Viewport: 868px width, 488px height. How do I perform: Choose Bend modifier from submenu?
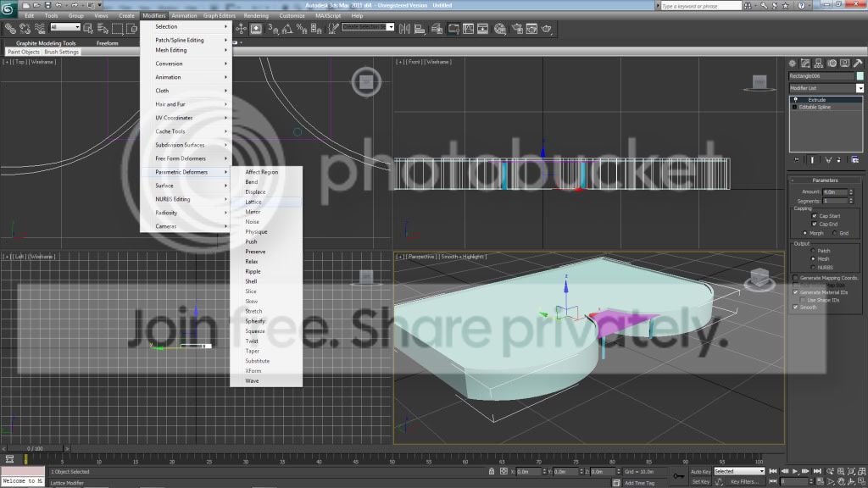tap(266, 182)
